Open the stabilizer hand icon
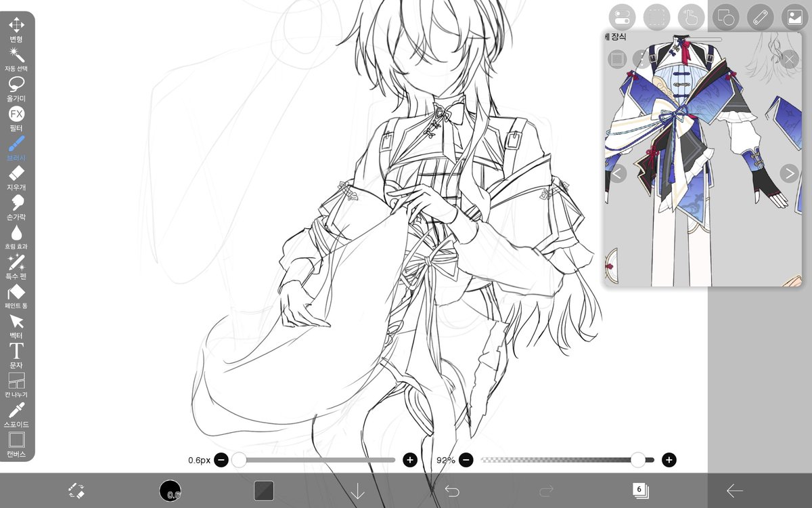812x508 pixels. pos(691,17)
